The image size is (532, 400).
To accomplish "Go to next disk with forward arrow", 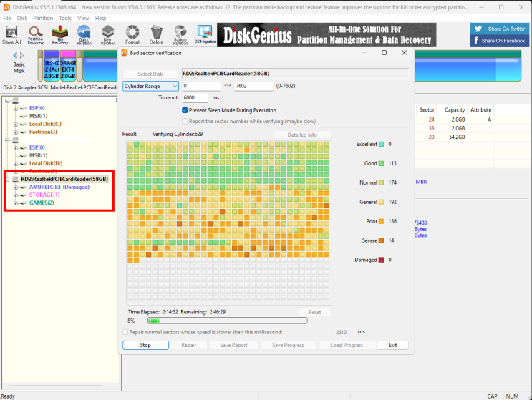I will click(x=21, y=55).
